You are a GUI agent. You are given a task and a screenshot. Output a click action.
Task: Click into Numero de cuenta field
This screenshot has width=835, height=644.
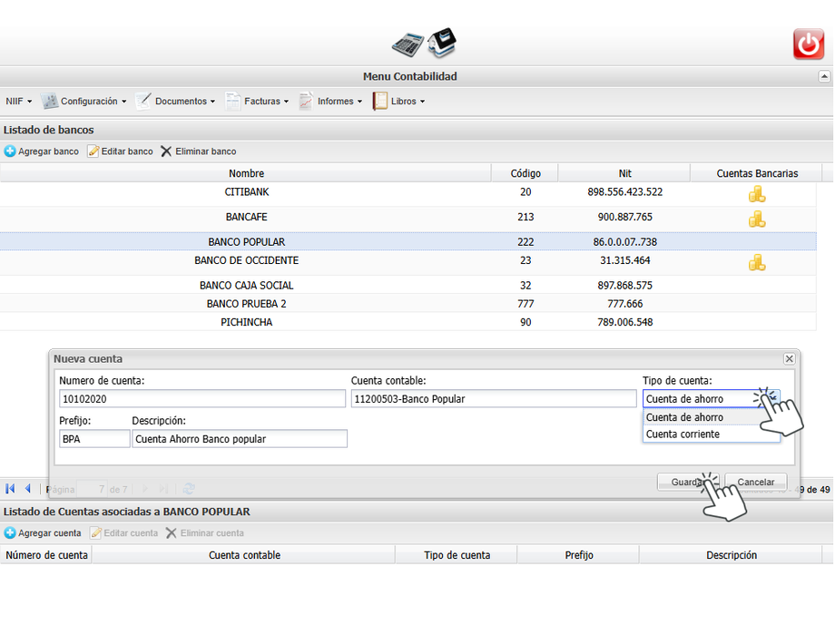coord(201,399)
